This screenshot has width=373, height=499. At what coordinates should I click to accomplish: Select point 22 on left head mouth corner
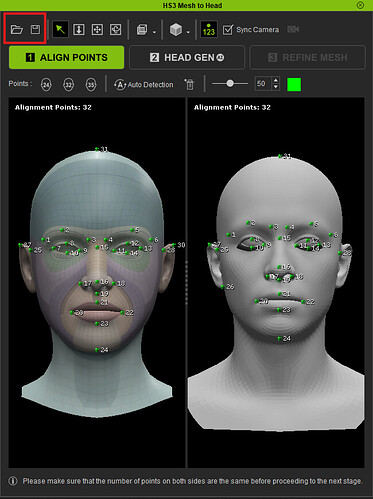tap(122, 312)
